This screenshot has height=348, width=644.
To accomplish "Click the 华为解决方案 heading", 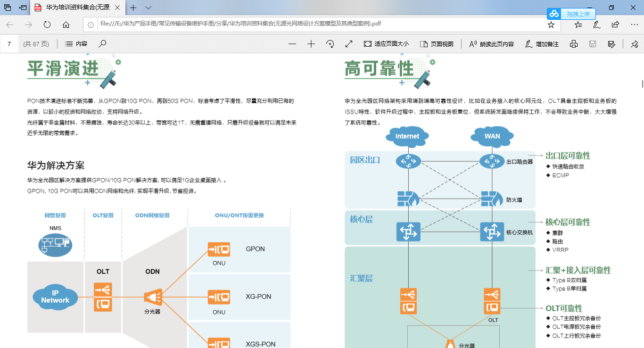I will 56,166.
